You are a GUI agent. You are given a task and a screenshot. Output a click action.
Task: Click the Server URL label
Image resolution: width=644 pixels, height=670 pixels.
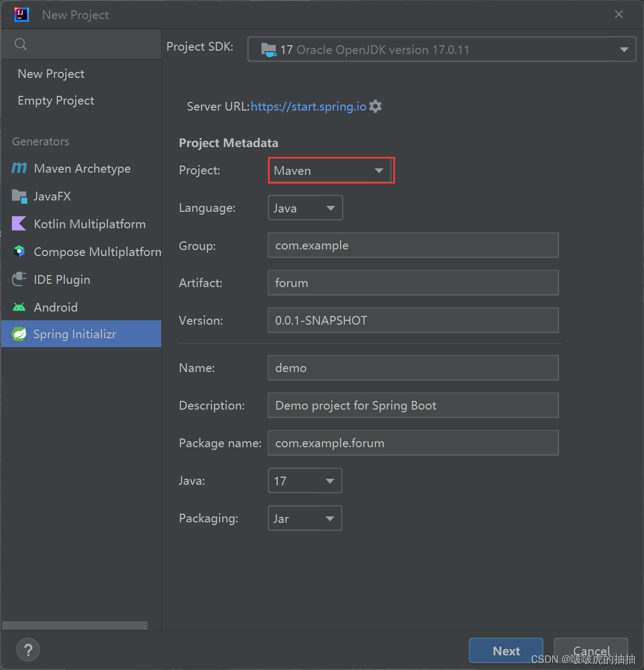tap(218, 106)
